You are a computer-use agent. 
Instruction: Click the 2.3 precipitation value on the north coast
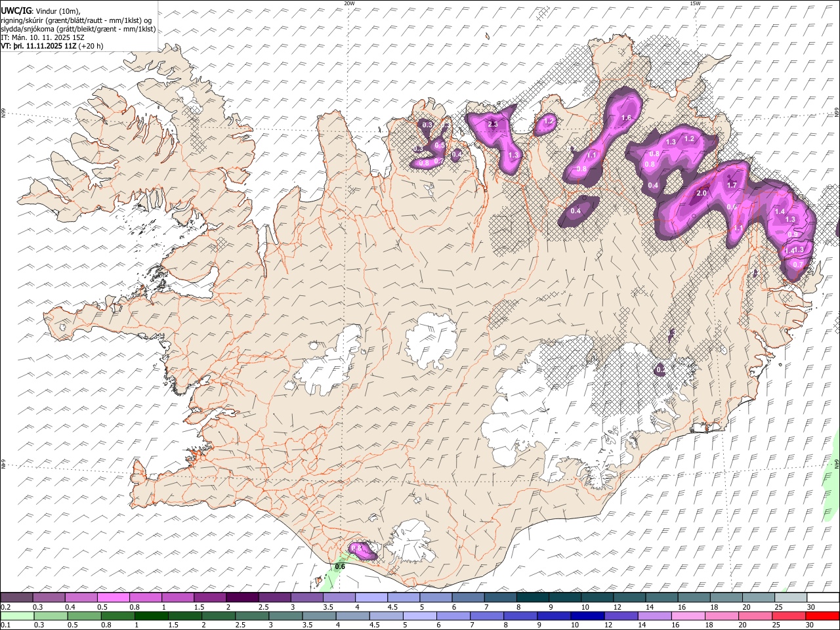click(493, 124)
